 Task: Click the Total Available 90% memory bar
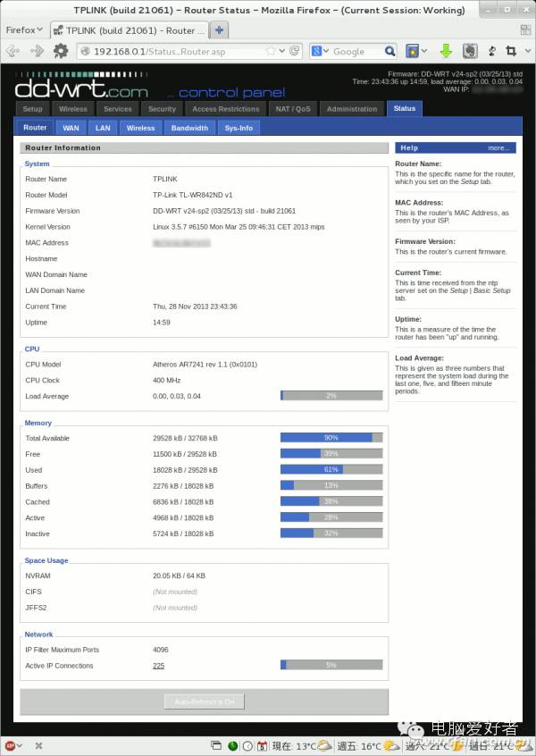[331, 438]
